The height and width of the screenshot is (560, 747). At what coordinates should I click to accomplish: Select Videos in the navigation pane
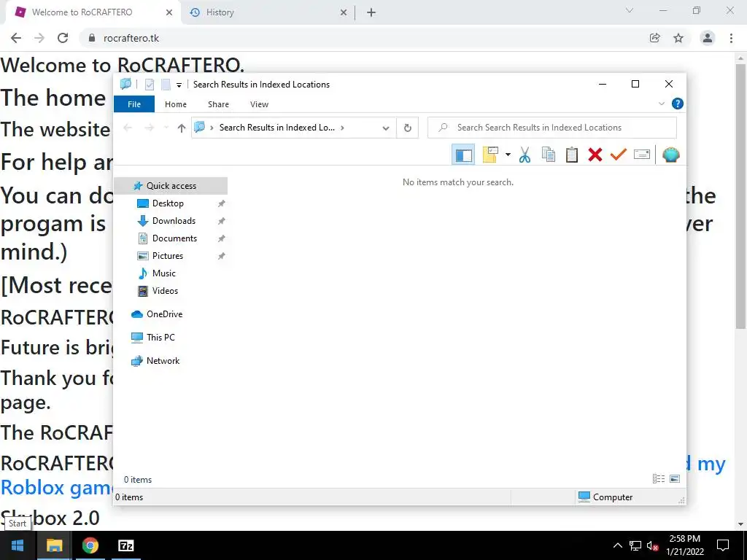(165, 291)
